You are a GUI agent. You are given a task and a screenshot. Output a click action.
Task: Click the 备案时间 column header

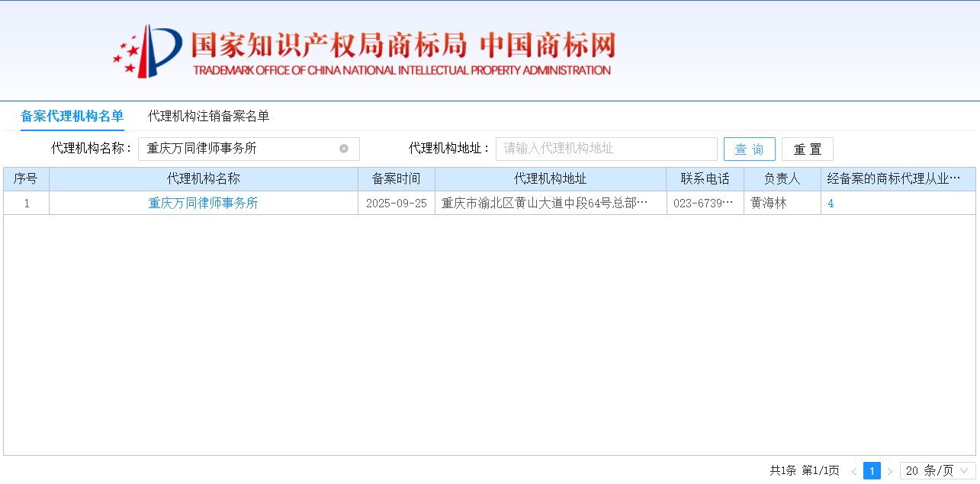pos(396,179)
